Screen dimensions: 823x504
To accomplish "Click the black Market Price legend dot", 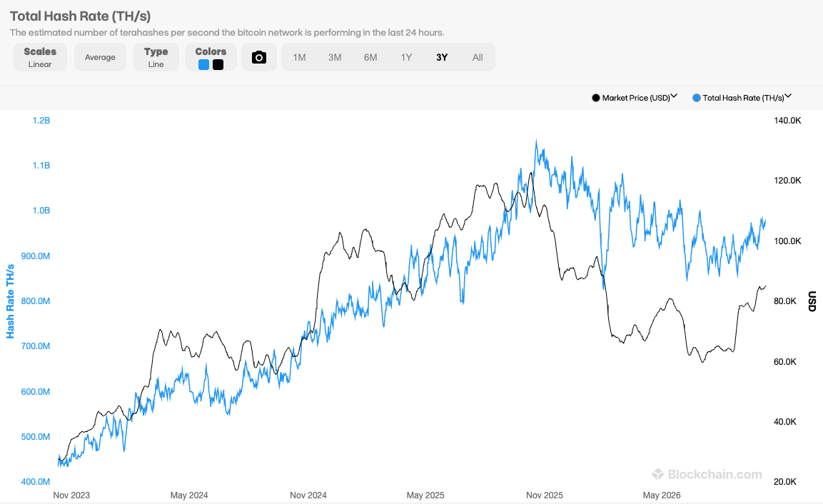I will click(596, 98).
